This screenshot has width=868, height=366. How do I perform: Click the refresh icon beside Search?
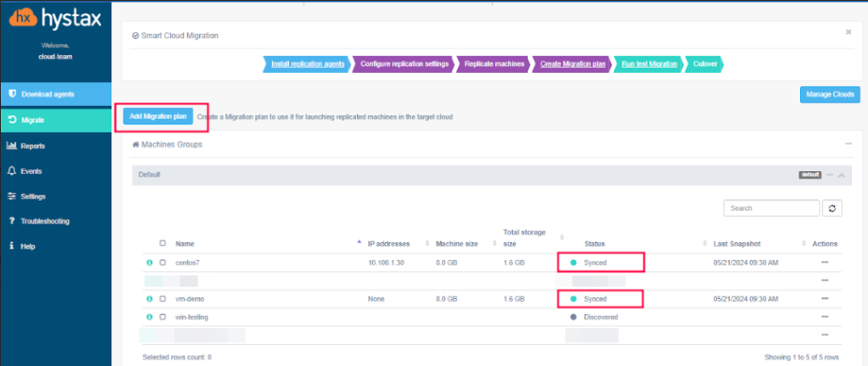tap(832, 208)
